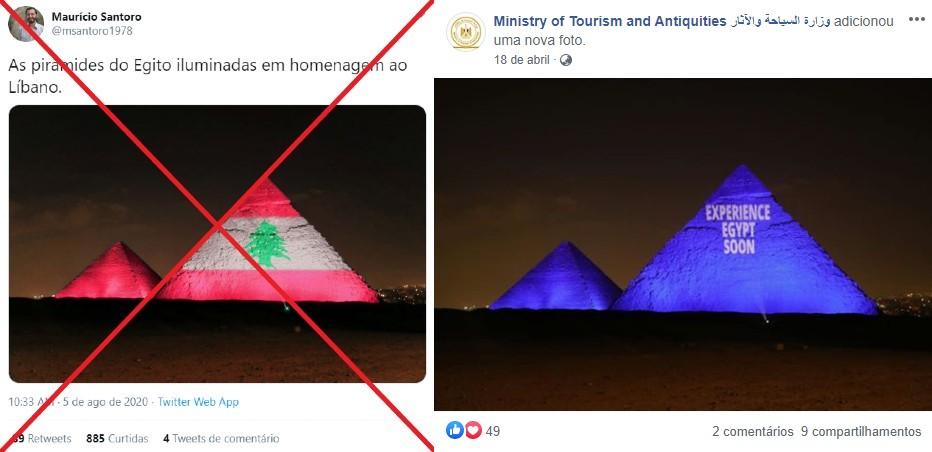This screenshot has height=452, width=932.
Task: Open the Maurício Santoro name link
Action: [x=96, y=17]
